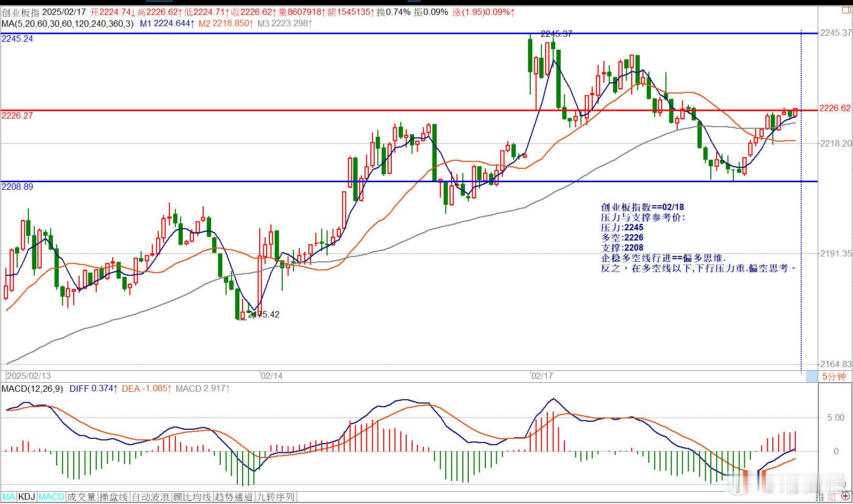Click the 2245.24 resistance line label
The height and width of the screenshot is (504, 853).
pyautogui.click(x=17, y=39)
